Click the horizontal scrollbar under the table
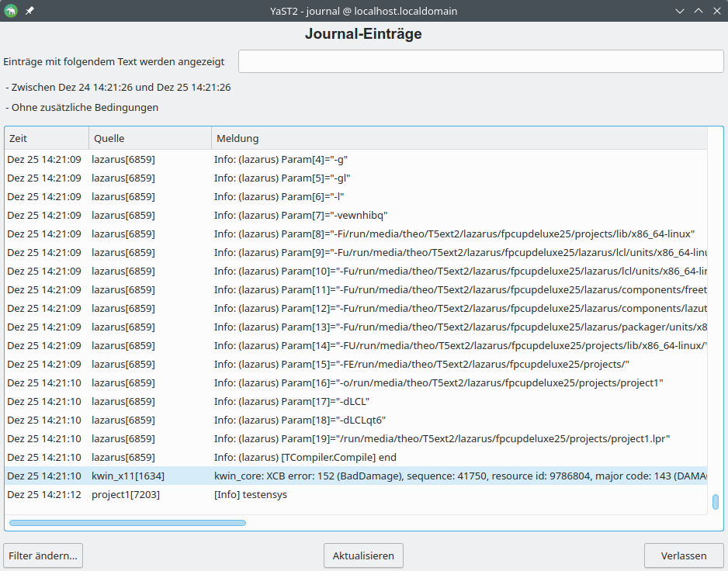728x571 pixels. (127, 523)
